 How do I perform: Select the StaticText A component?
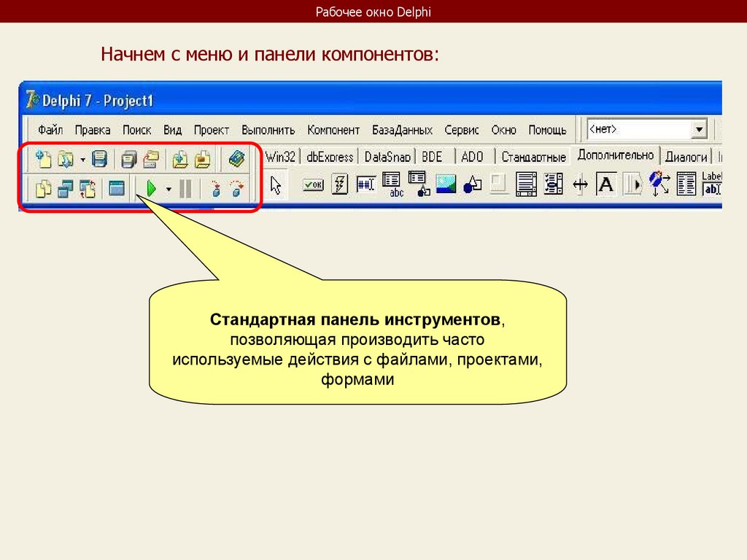point(606,184)
